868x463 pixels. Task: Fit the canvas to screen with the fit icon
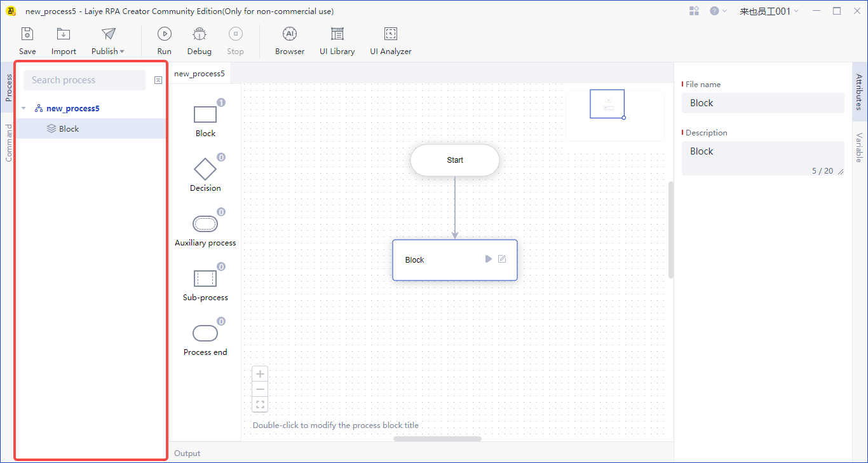(260, 404)
